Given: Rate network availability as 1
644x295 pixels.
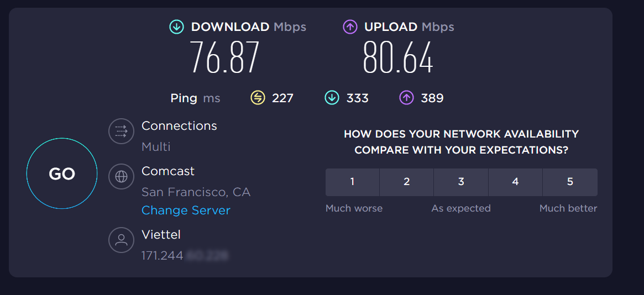Looking at the screenshot, I should [x=352, y=182].
